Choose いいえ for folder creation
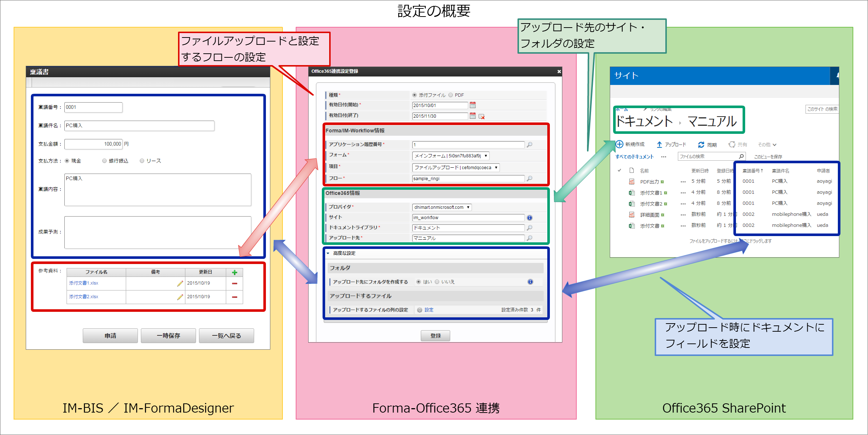The image size is (868, 435). [x=437, y=282]
